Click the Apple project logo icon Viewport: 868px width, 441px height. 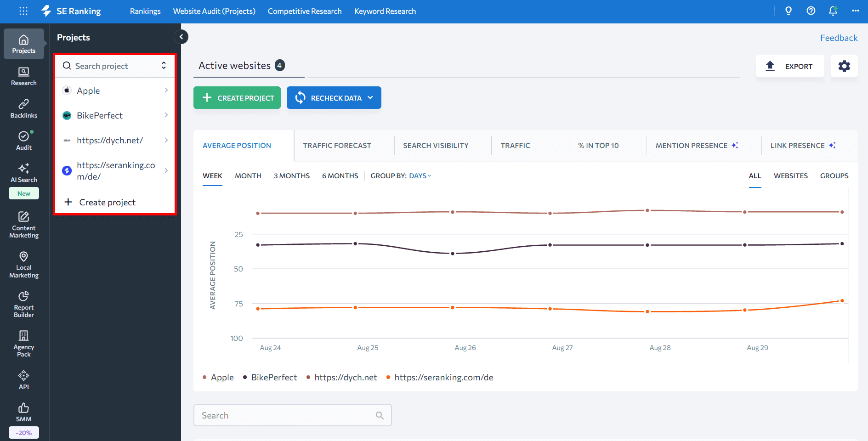tap(67, 90)
